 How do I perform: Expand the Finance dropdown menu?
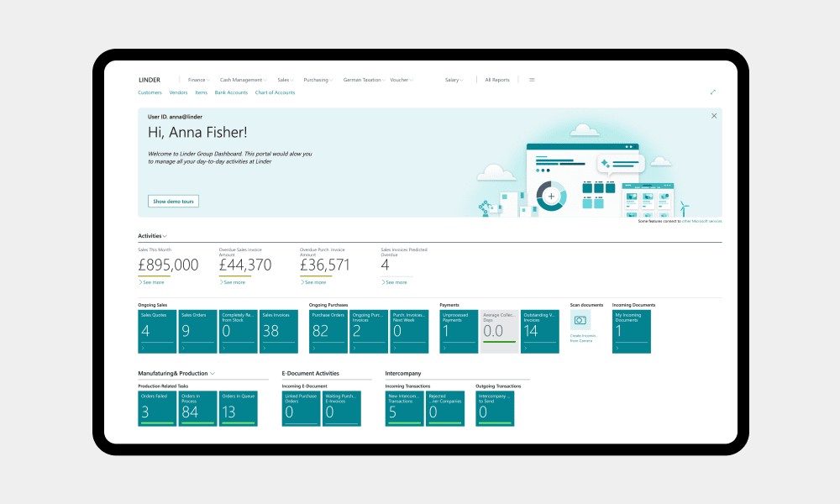click(x=199, y=80)
